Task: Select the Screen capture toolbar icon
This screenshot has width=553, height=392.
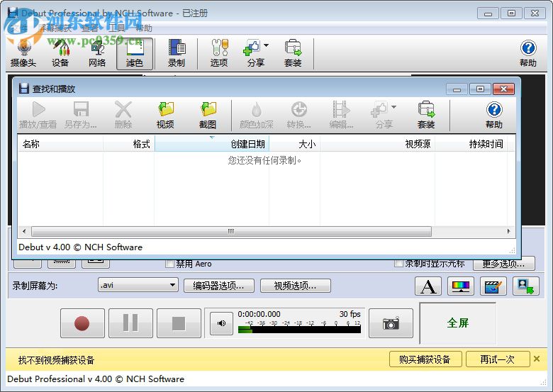Action: point(135,54)
